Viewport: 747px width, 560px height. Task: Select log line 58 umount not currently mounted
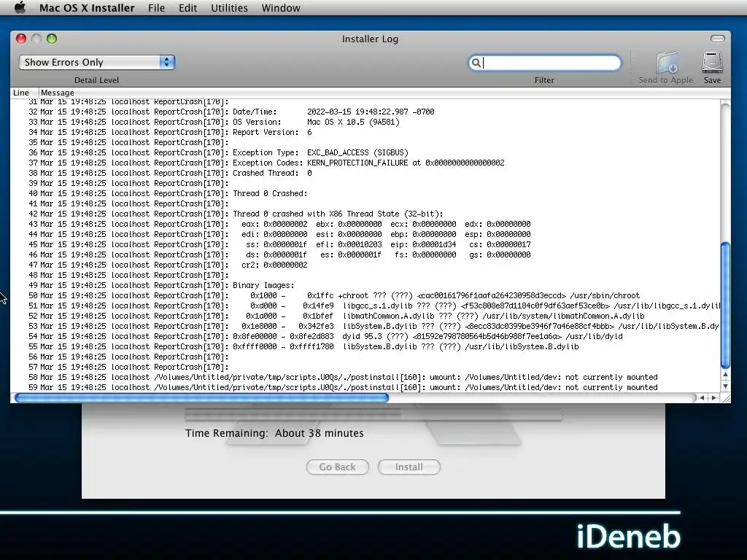click(x=365, y=377)
